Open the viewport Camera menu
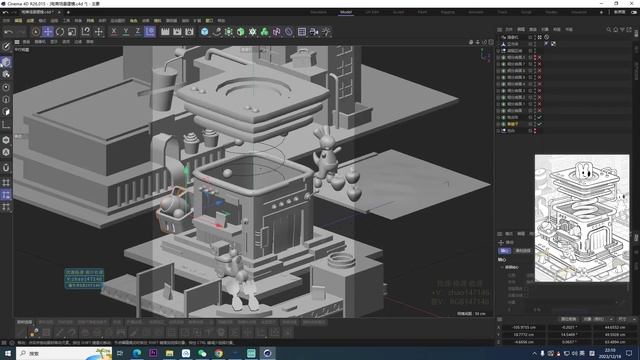 [x=40, y=42]
